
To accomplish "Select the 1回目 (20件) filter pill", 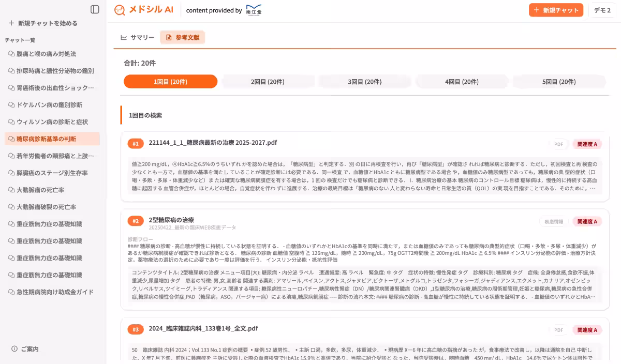I will coord(170,81).
